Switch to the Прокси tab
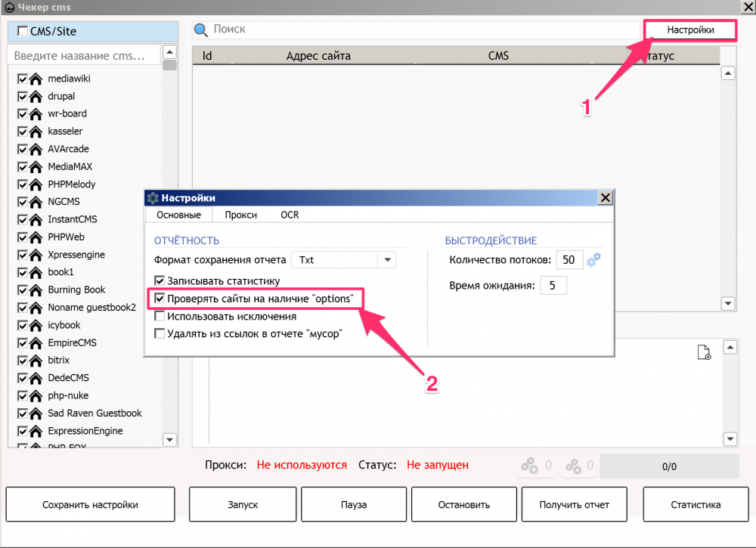The width and height of the screenshot is (756, 548). (x=240, y=215)
